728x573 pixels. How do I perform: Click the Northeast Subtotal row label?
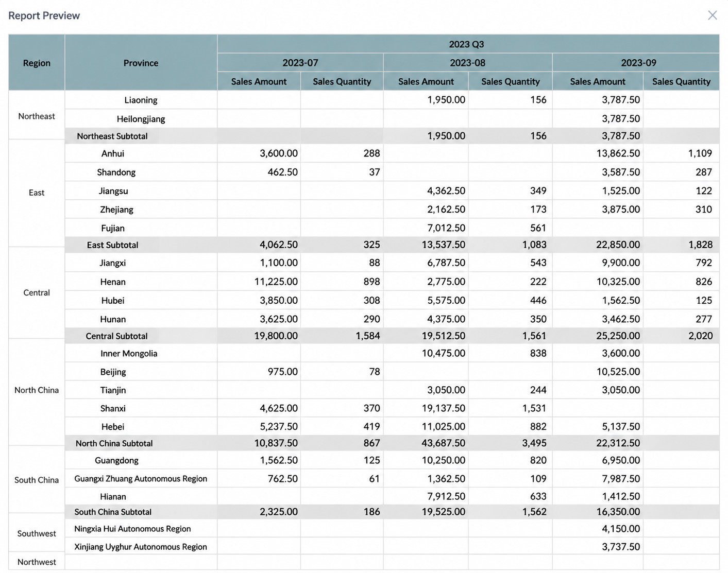click(112, 136)
